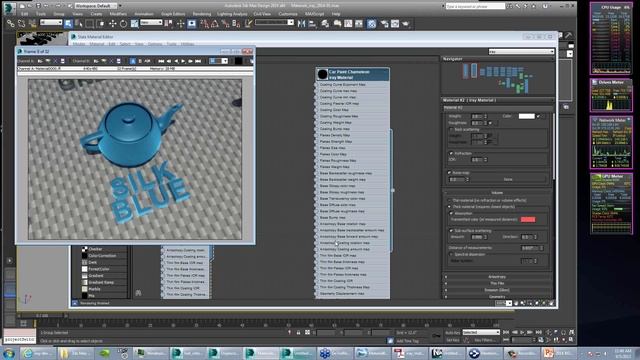Open the Graph Editors menu
Image resolution: width=640 pixels, height=360 pixels.
pos(173,14)
